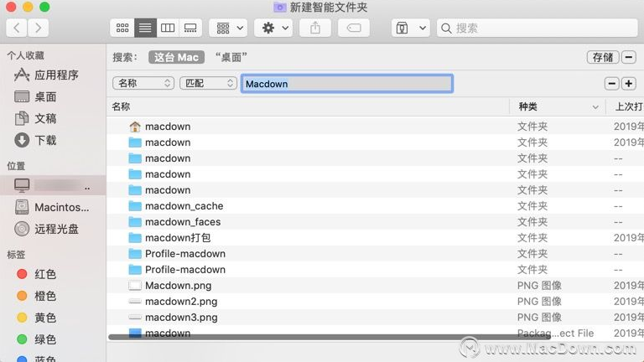This screenshot has height=362, width=644.
Task: Focus the 搜索 search field
Action: [538, 28]
